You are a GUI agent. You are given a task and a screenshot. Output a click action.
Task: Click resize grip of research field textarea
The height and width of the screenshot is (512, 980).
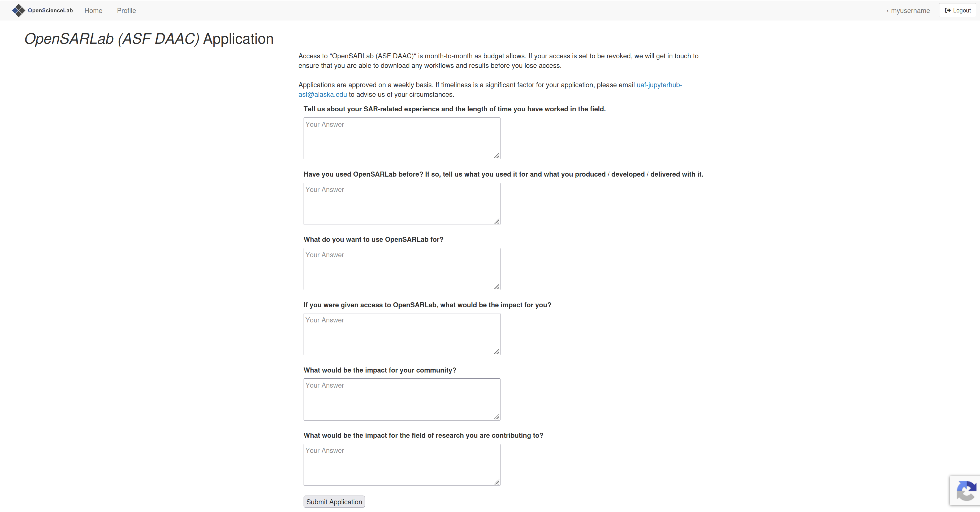point(497,482)
